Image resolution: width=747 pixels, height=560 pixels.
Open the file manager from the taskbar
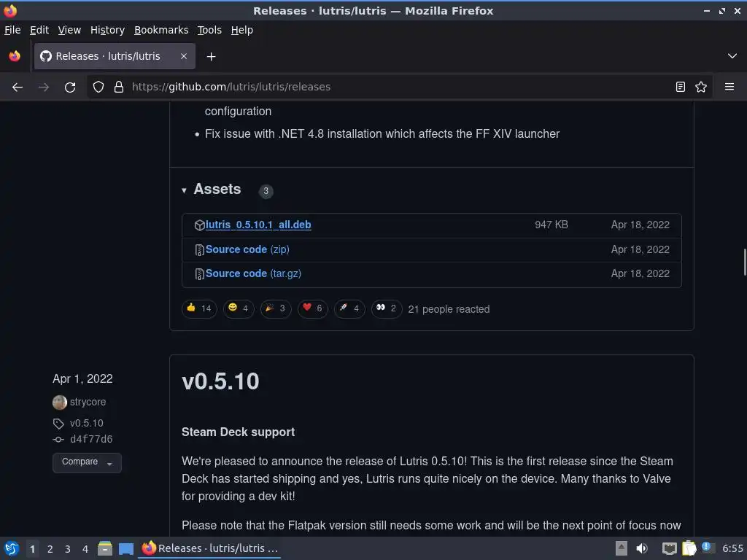coord(105,548)
